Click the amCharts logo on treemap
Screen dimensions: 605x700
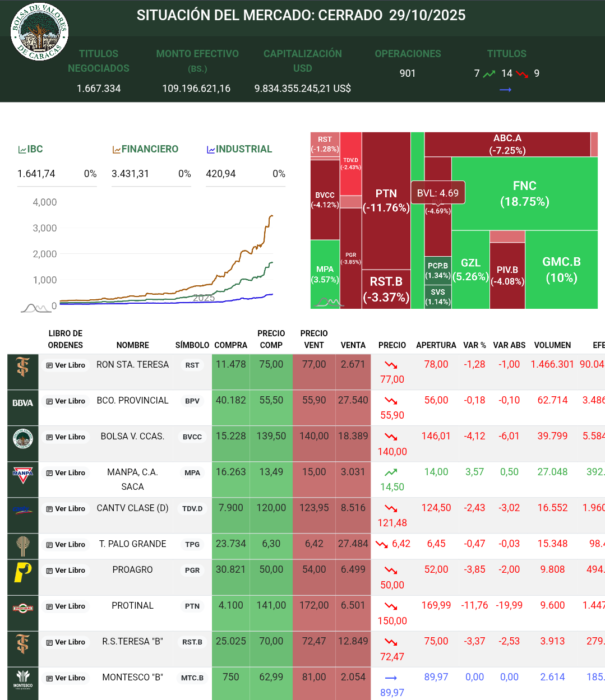pyautogui.click(x=329, y=303)
